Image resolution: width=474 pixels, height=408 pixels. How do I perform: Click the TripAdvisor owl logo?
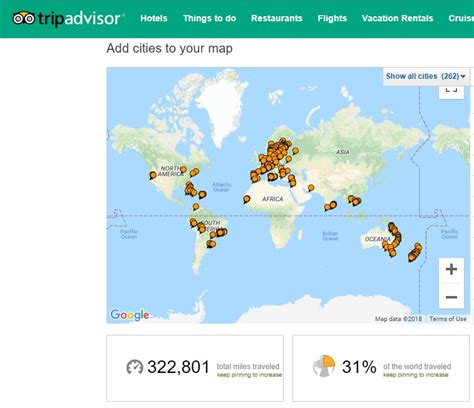pos(23,18)
